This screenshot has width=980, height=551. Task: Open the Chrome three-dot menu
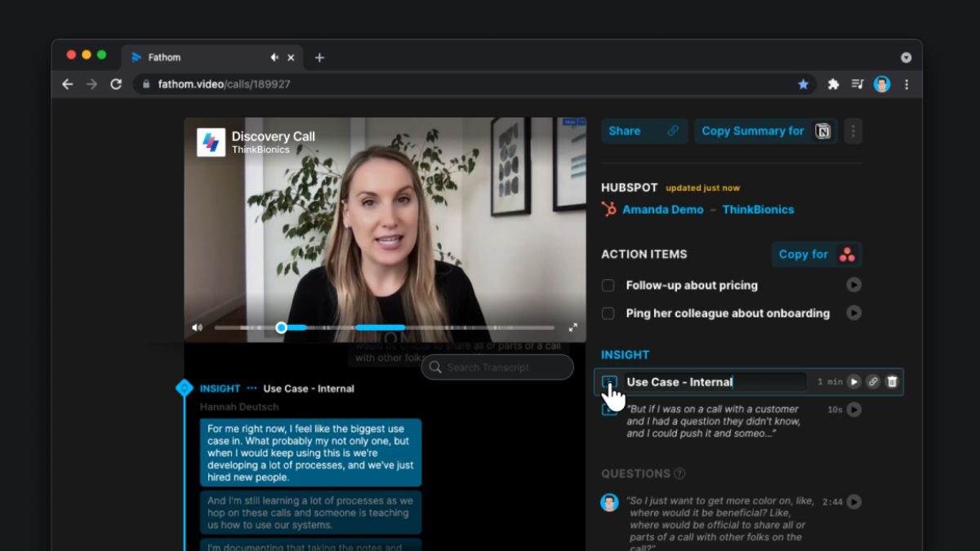coord(906,84)
